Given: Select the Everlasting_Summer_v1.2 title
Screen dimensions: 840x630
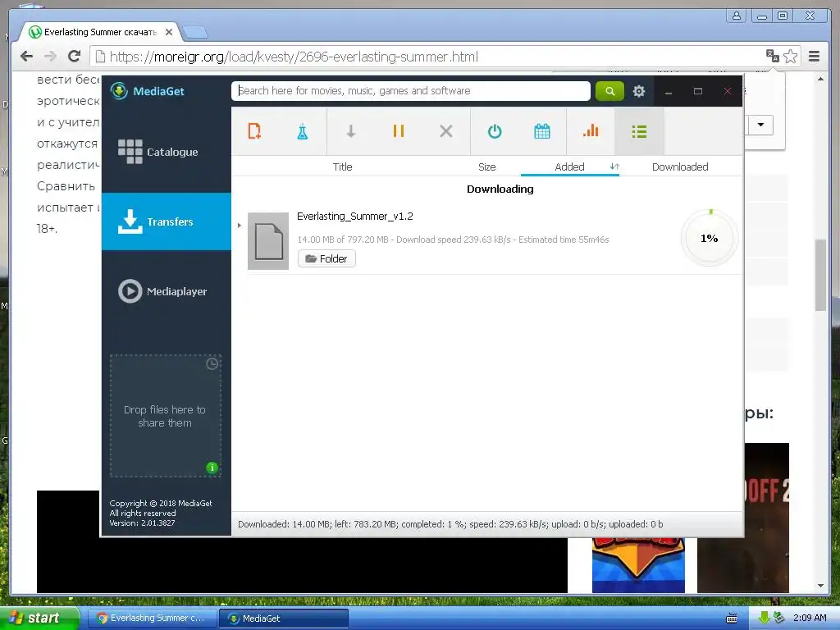Looking at the screenshot, I should [x=354, y=217].
